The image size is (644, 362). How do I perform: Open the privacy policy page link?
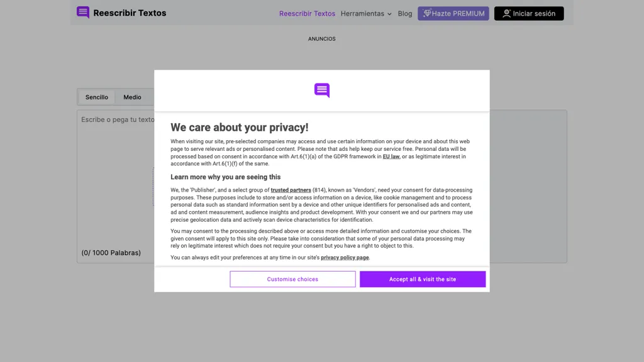[345, 257]
